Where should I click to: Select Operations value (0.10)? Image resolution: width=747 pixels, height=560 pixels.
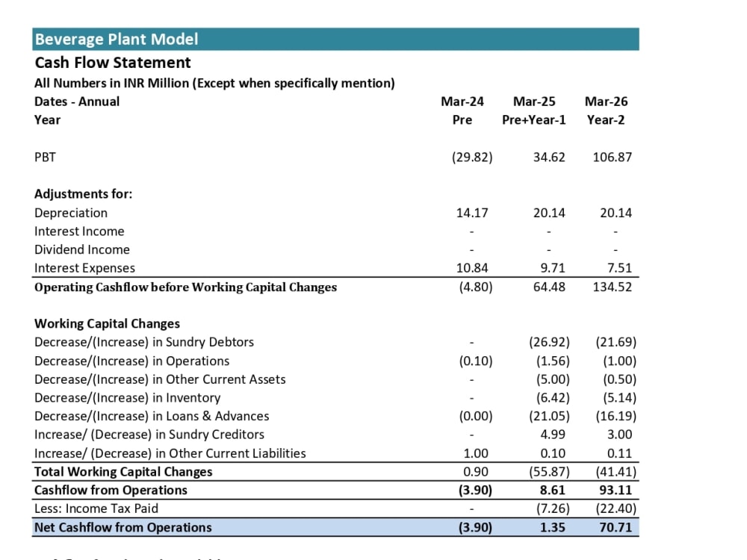point(476,361)
